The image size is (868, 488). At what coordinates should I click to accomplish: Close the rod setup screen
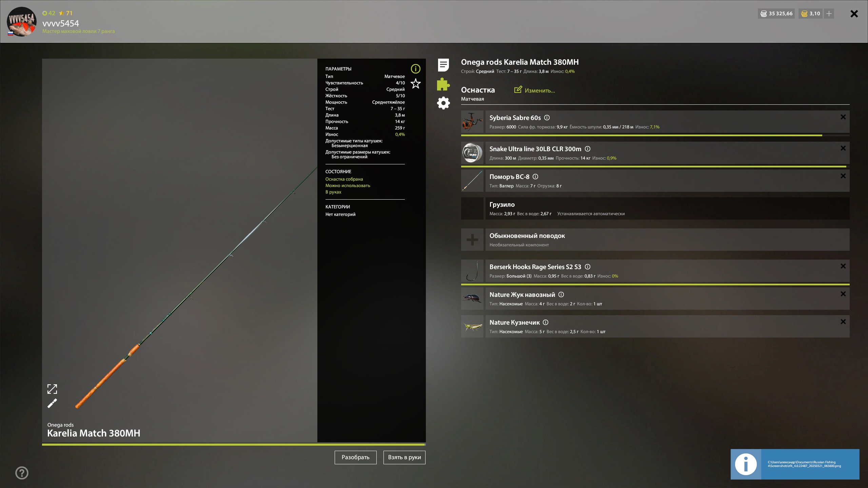pyautogui.click(x=854, y=14)
